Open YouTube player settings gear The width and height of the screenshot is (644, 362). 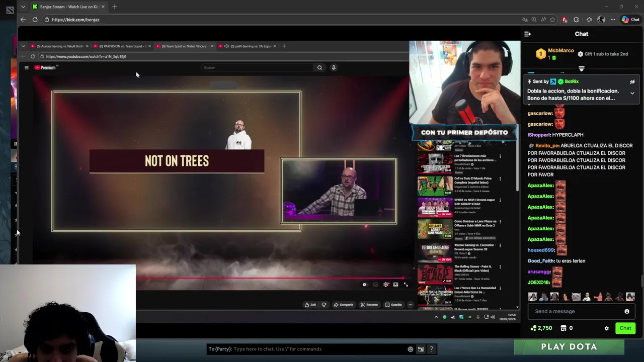(386, 285)
